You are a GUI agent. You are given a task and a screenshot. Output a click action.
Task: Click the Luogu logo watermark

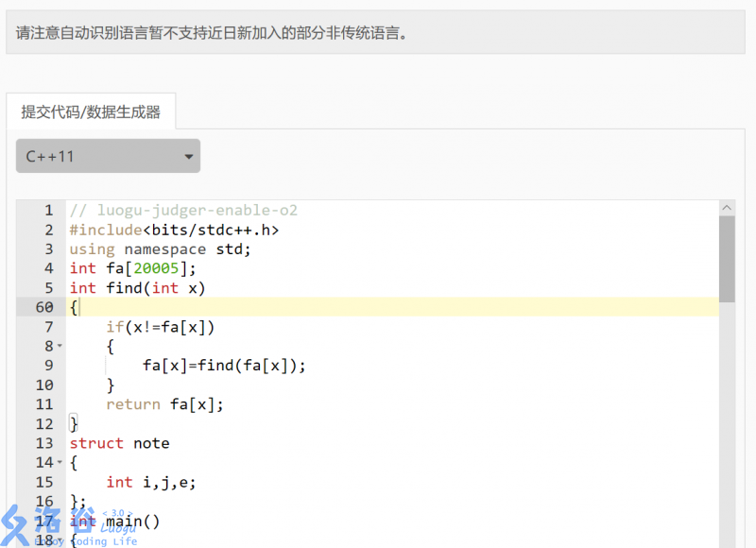[x=66, y=525]
